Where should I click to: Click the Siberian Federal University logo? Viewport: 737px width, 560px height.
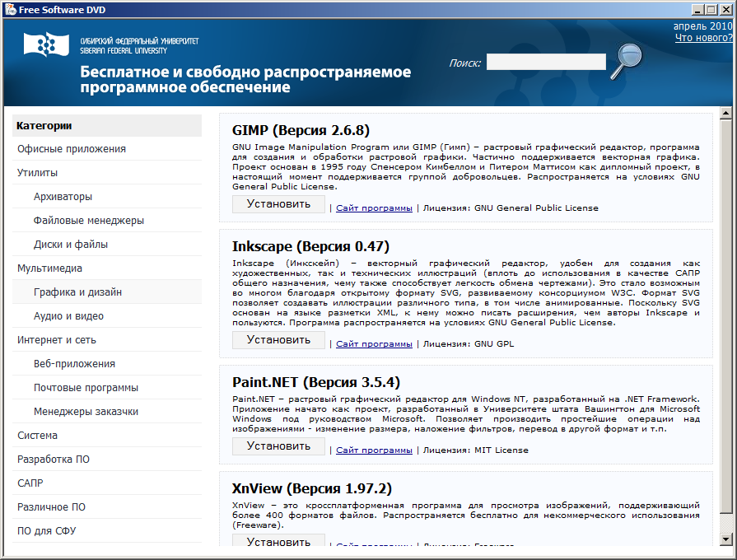[47, 45]
